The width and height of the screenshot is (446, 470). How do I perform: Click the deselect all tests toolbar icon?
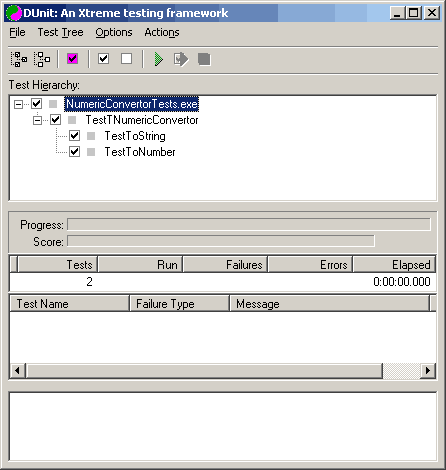pos(42,59)
